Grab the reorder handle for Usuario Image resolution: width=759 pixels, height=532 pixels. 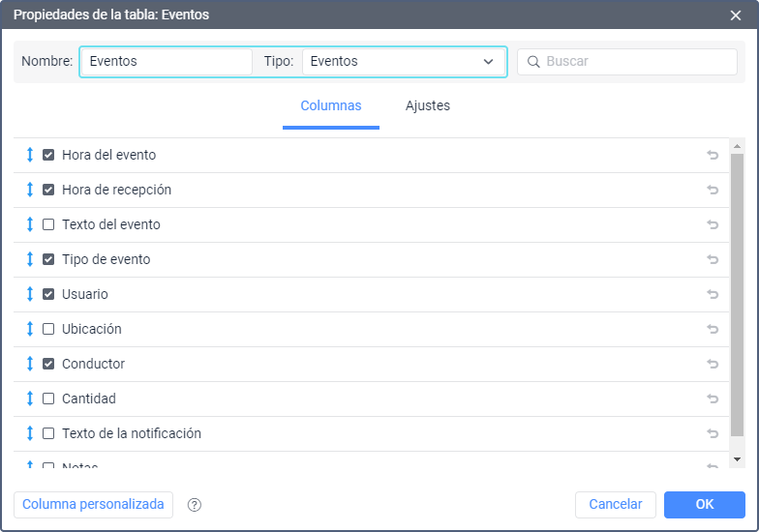point(30,294)
